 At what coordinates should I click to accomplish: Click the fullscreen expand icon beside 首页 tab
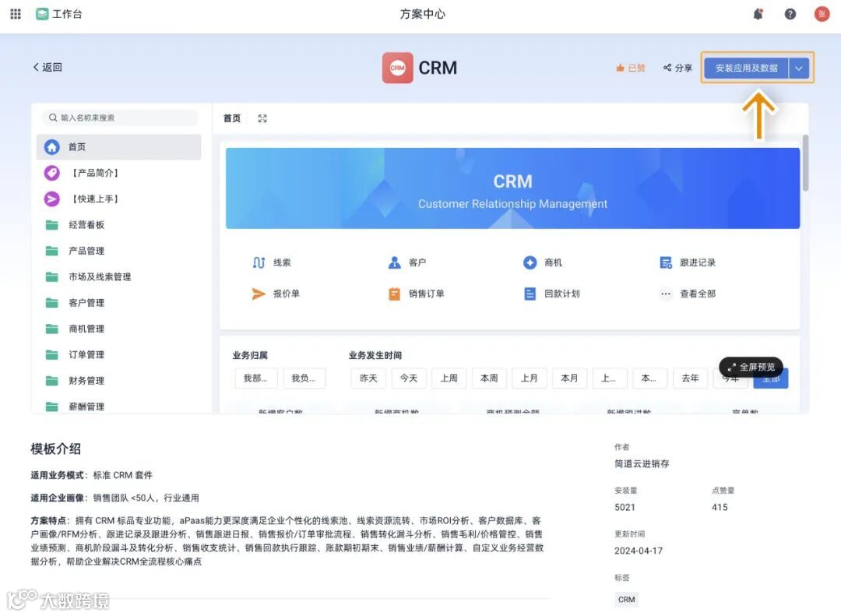pyautogui.click(x=262, y=118)
